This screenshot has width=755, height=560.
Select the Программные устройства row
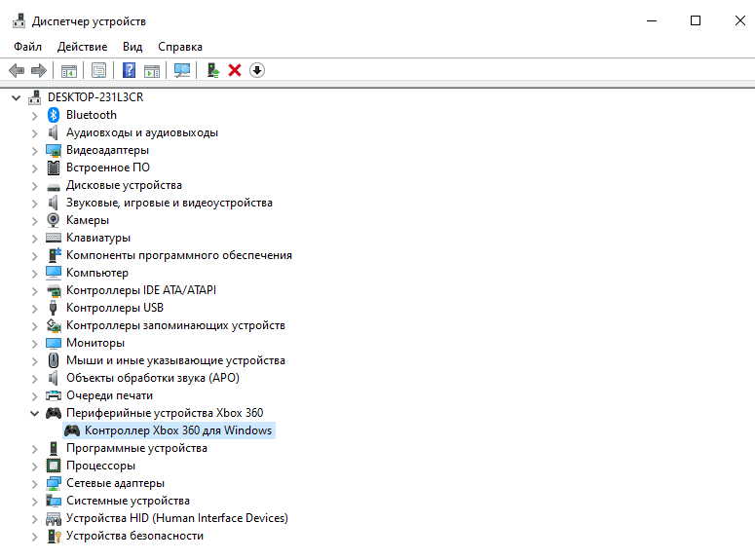click(136, 448)
